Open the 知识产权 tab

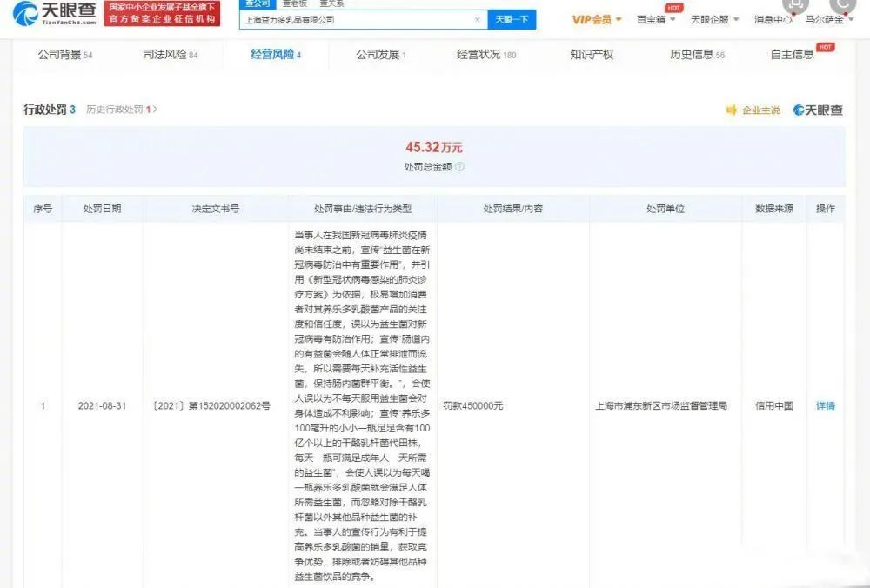pyautogui.click(x=592, y=54)
